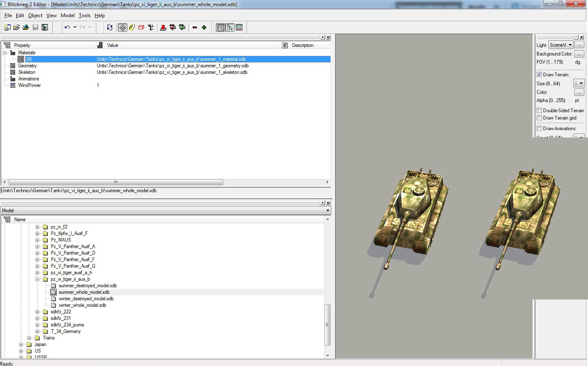Click the yellow striped toolbar icon
Screen dimensions: 588x366
132,27
